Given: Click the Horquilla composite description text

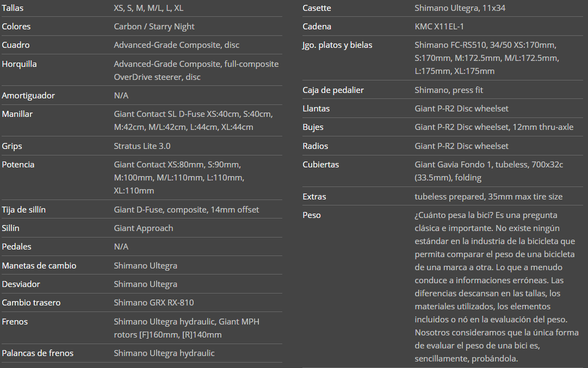Looking at the screenshot, I should (x=196, y=70).
